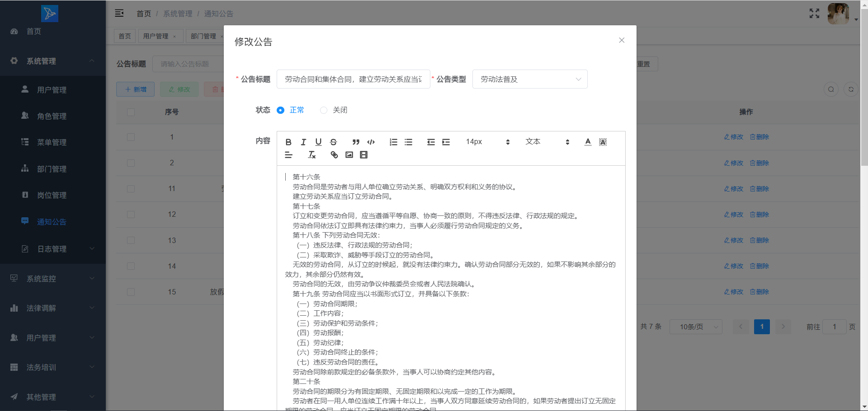868x411 pixels.
Task: Collapse the 系统管理 sidebar group
Action: pos(53,61)
